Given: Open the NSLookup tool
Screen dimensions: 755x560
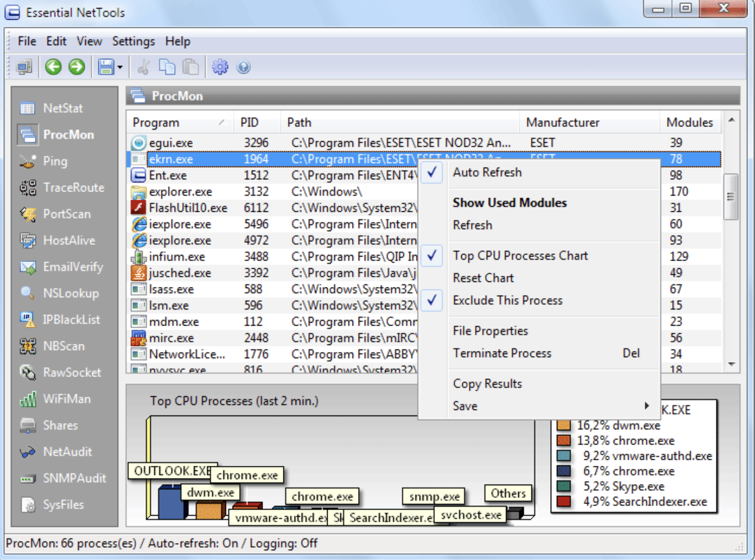Looking at the screenshot, I should click(x=59, y=293).
